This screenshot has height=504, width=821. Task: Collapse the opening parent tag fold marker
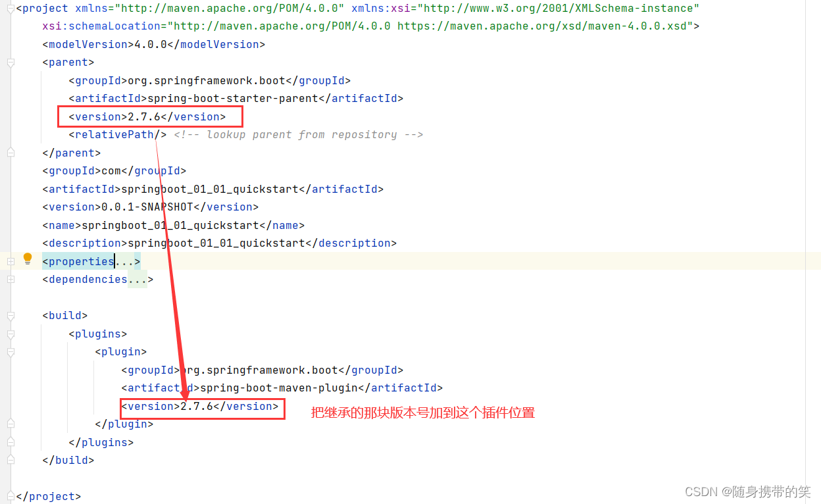click(11, 63)
